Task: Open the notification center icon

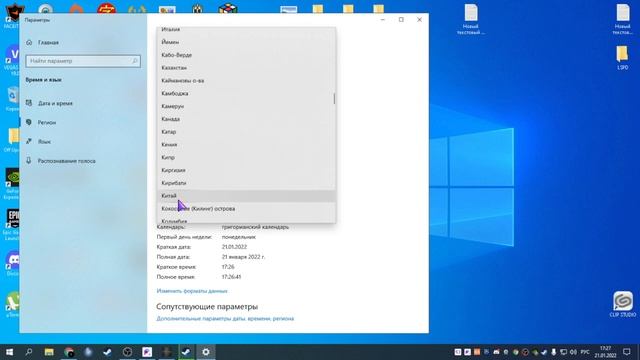Action: 627,352
